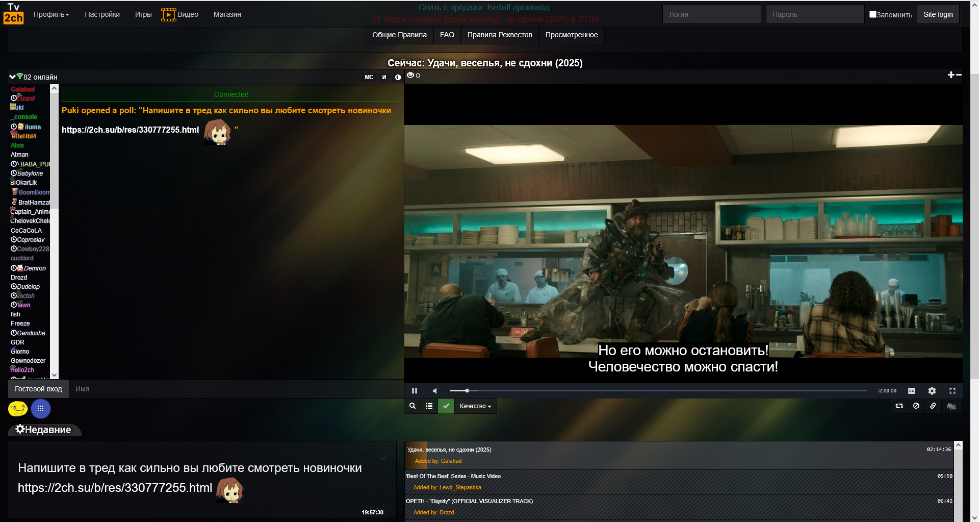The height and width of the screenshot is (522, 980).
Task: Open playlist search magnifier
Action: tap(412, 406)
